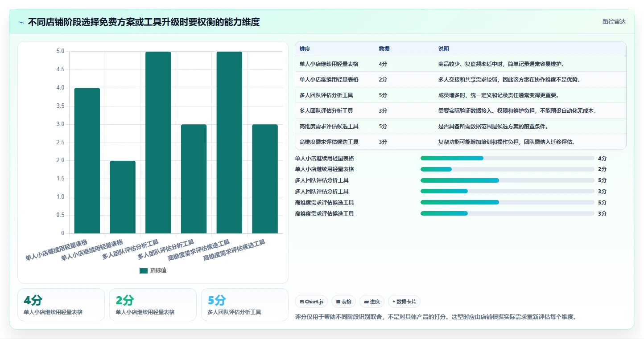Click the description 复杂功能可能增加培训和操作负担，团队需纳入迁移评估。

pos(506,142)
